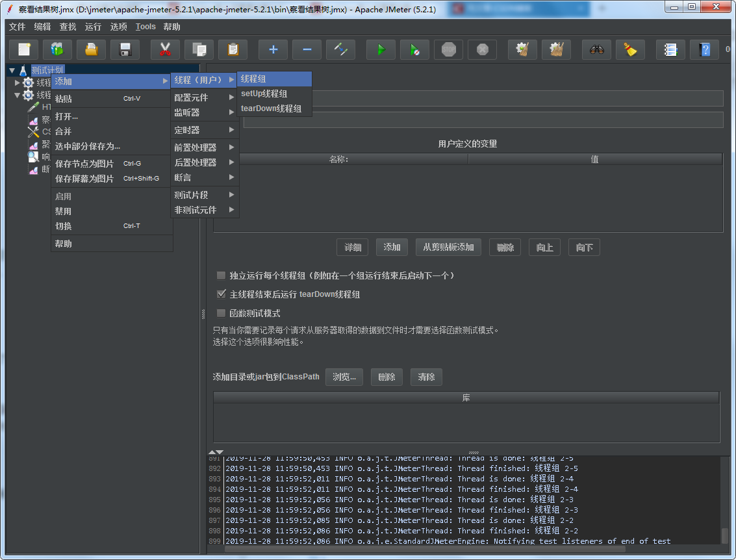Viewport: 736px width, 560px height.
Task: Click the Stop test icon
Action: (449, 49)
